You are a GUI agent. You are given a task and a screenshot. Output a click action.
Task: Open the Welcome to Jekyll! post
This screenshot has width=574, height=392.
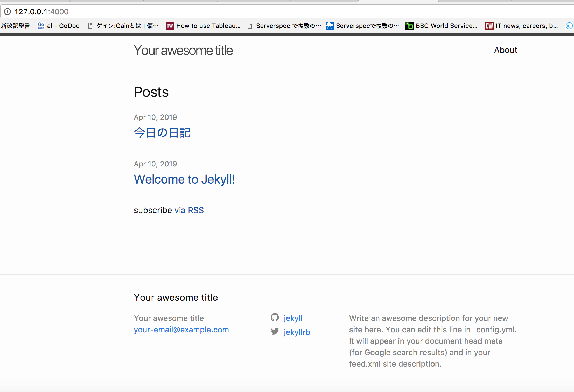[x=184, y=179]
